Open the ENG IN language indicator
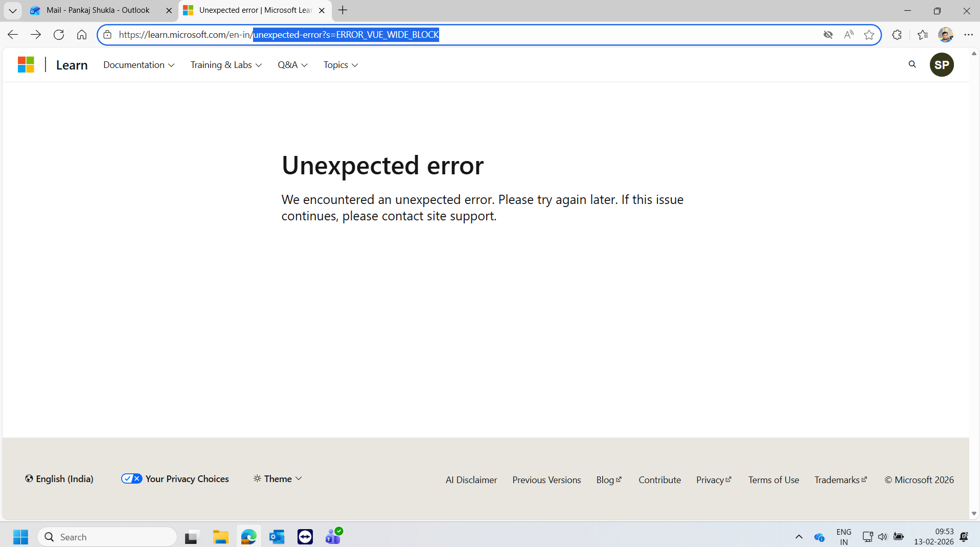The image size is (980, 547). (844, 537)
